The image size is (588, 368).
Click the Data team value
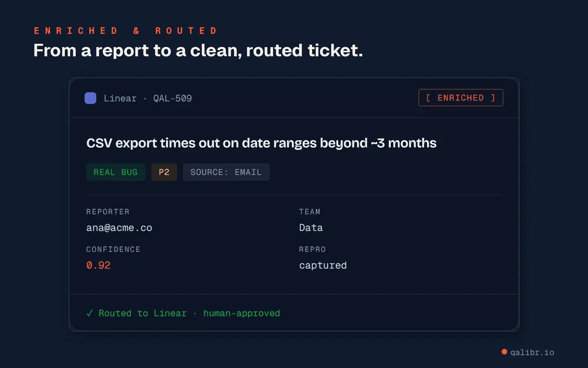[311, 228]
